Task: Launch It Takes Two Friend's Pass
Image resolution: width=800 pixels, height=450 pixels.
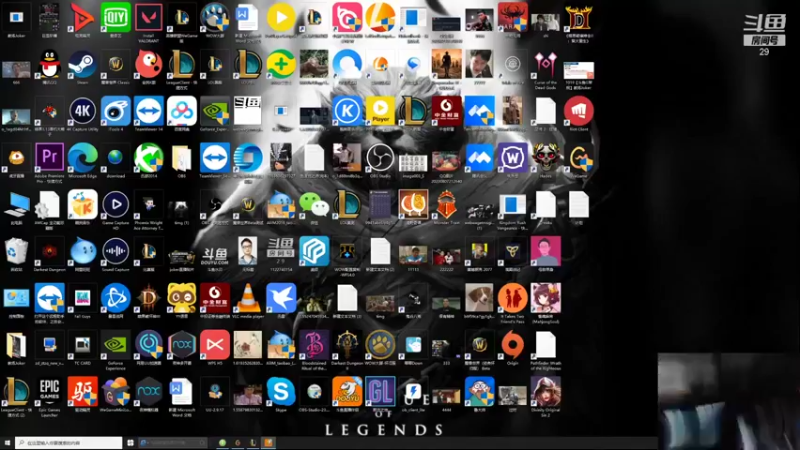Action: 512,298
